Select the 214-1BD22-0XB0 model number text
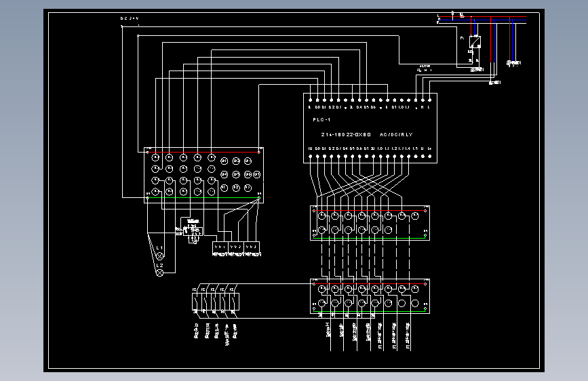588x381 pixels. (x=346, y=134)
